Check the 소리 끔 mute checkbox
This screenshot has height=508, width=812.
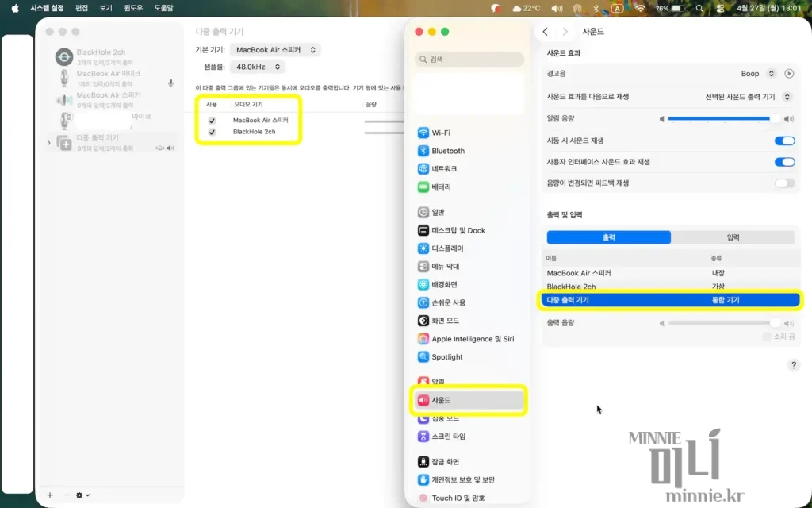[767, 337]
